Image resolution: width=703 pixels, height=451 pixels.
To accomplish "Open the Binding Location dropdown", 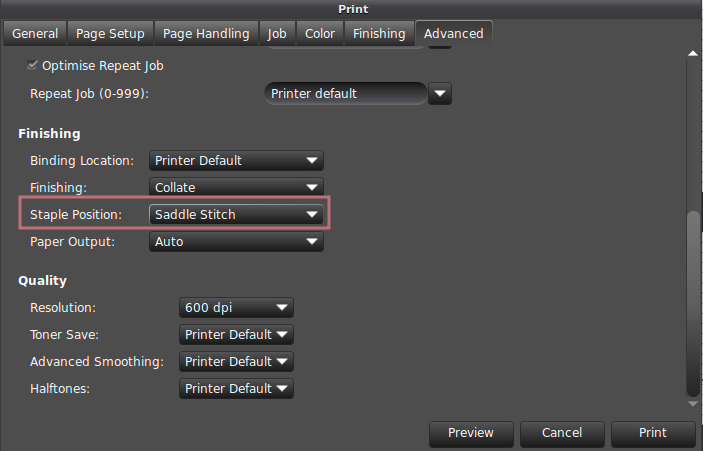I will tap(236, 160).
